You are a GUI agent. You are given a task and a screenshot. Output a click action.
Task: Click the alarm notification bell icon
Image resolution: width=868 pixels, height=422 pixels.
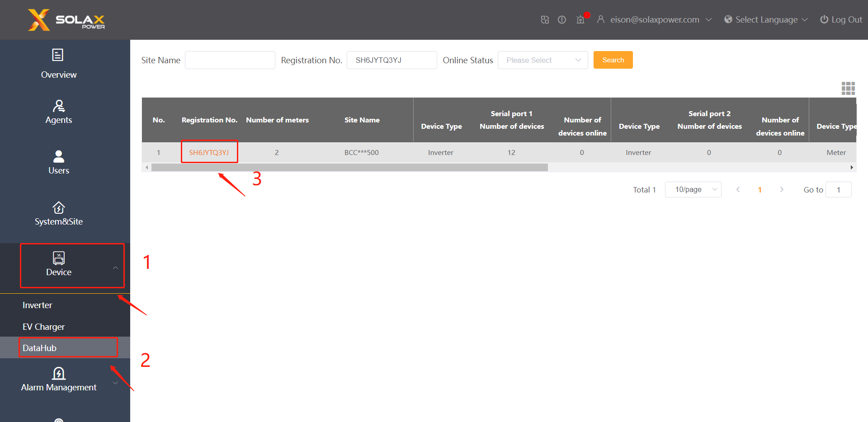point(580,19)
